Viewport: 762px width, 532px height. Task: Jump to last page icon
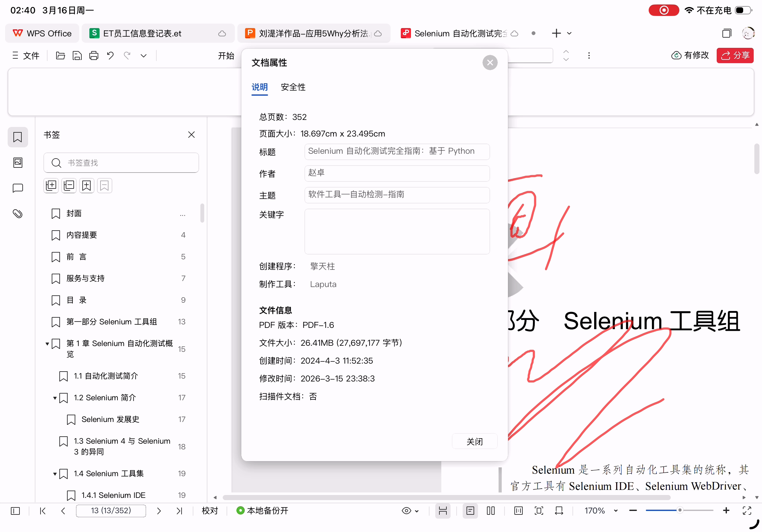pos(179,511)
